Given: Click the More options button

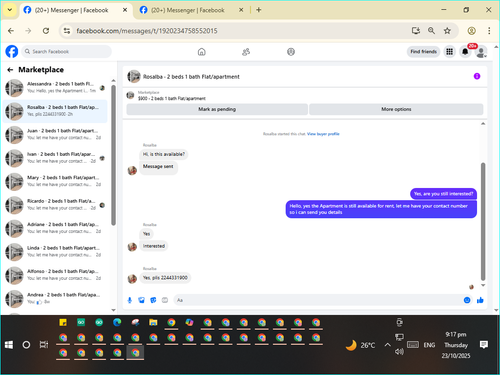Looking at the screenshot, I should click(396, 109).
